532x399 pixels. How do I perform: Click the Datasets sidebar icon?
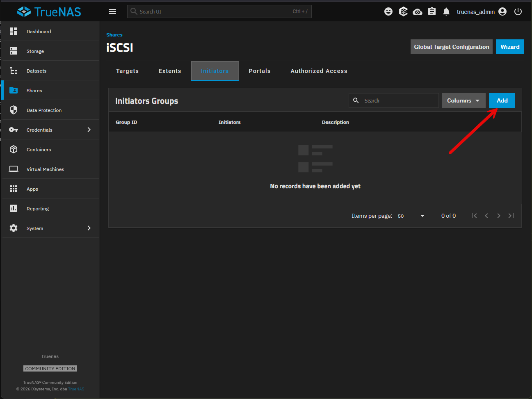coord(14,71)
